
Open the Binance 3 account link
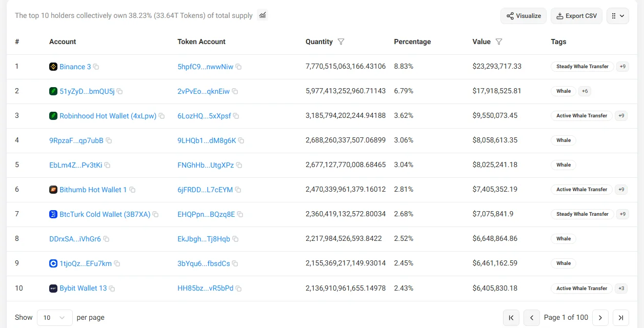point(75,67)
